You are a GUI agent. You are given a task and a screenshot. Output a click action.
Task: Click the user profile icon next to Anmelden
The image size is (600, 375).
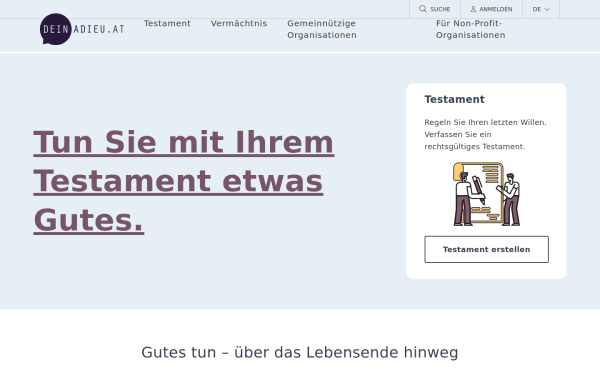pos(473,9)
